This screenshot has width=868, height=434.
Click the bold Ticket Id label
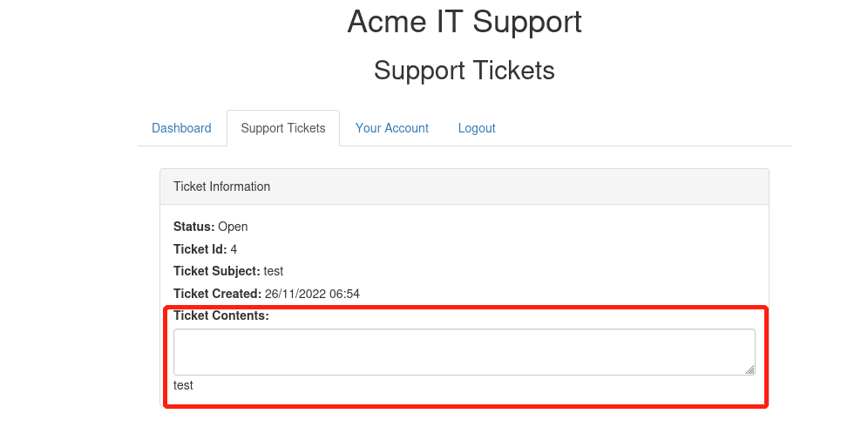200,249
